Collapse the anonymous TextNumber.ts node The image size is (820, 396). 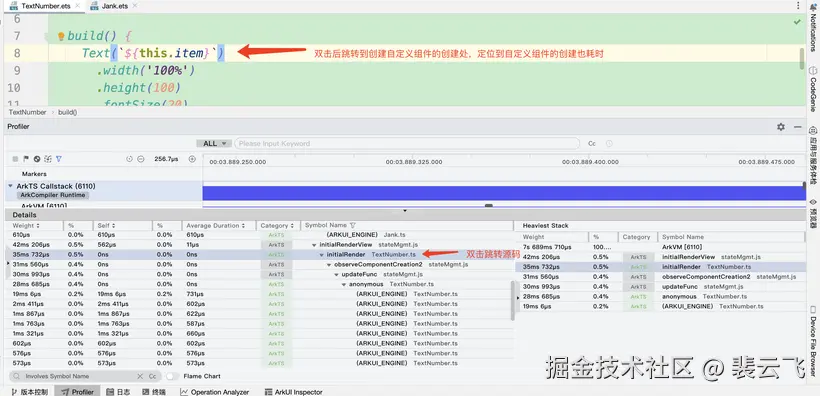click(x=344, y=284)
